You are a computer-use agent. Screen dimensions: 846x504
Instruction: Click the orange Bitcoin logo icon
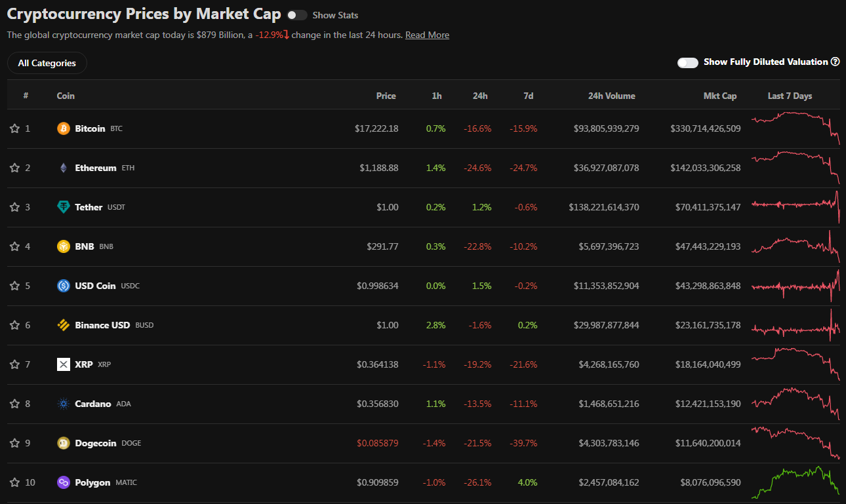point(64,128)
